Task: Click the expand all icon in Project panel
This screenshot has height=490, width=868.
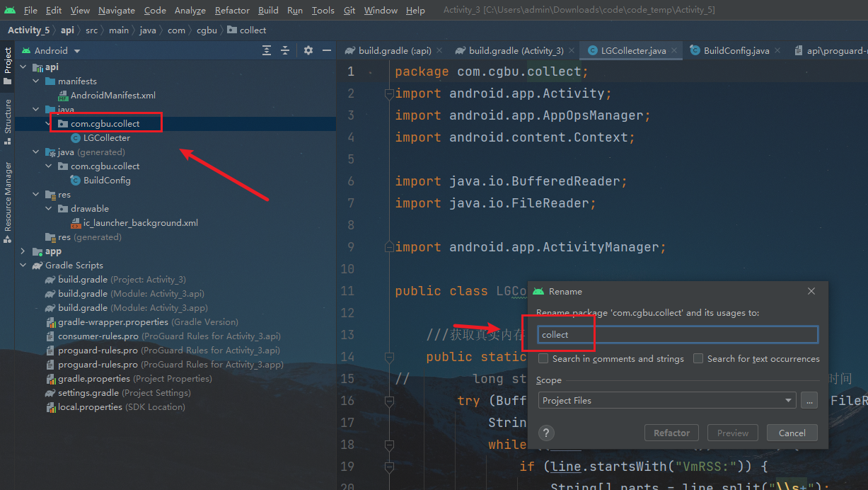Action: (x=266, y=50)
